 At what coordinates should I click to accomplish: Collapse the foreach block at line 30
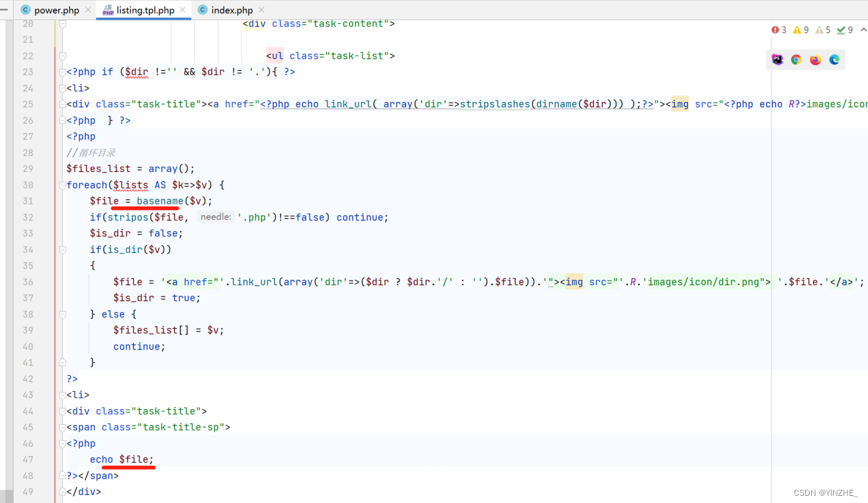point(62,185)
